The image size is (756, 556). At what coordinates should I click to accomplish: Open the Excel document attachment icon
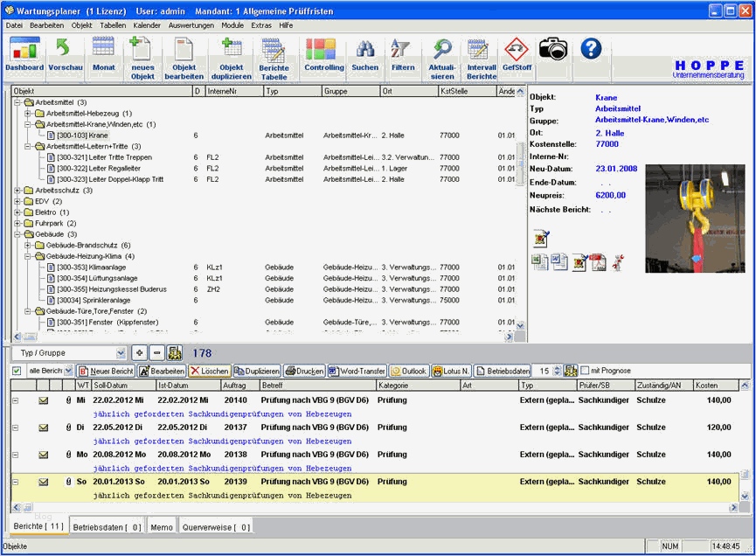pos(540,262)
